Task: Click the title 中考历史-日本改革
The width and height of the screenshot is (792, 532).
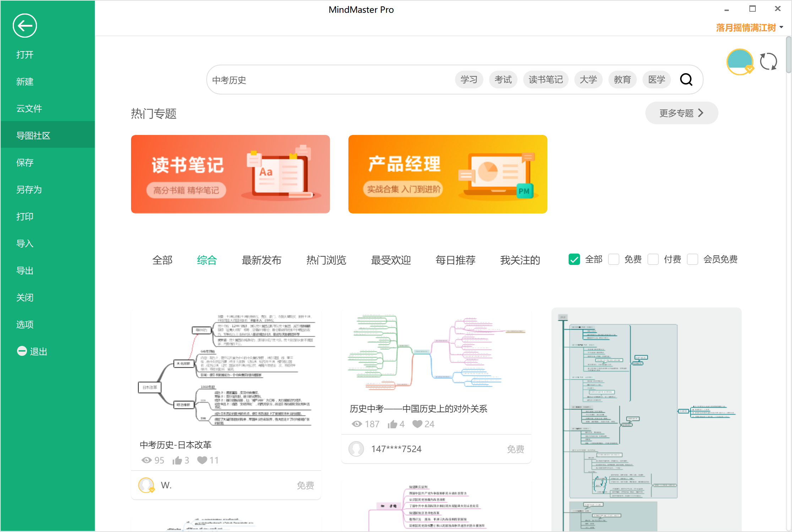Action: pos(175,445)
